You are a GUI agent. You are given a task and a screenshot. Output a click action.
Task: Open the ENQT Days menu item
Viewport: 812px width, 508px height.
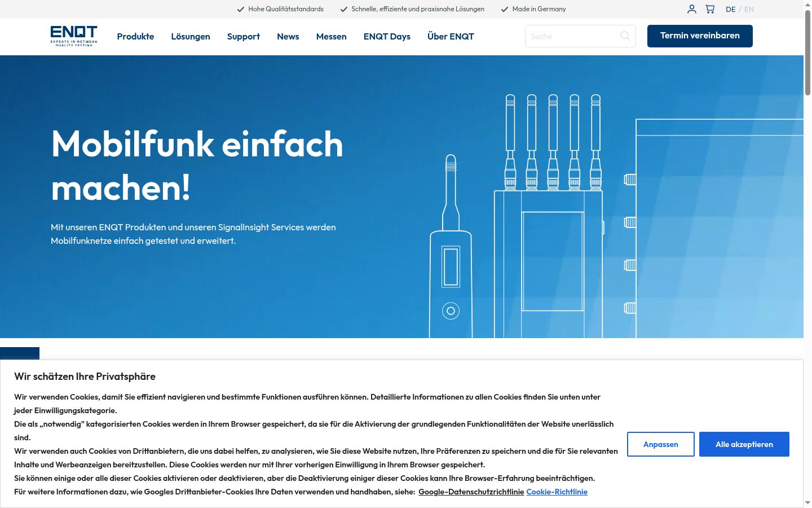387,37
